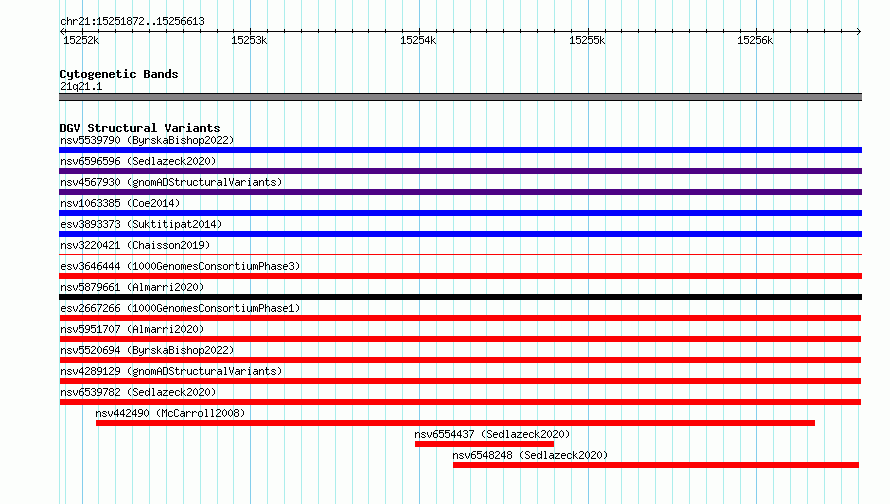The height and width of the screenshot is (504, 890).
Task: Click the nsv4567930 (gnomADStructuralVariants) label
Action: tap(171, 182)
